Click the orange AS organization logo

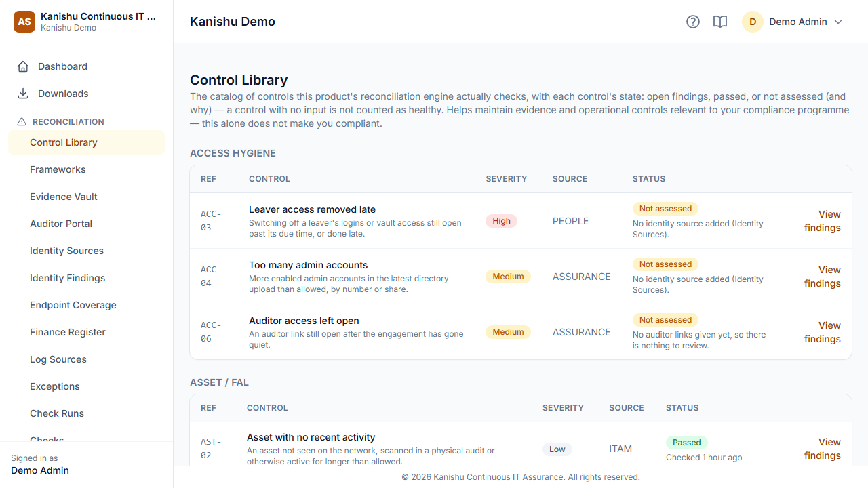coord(24,22)
